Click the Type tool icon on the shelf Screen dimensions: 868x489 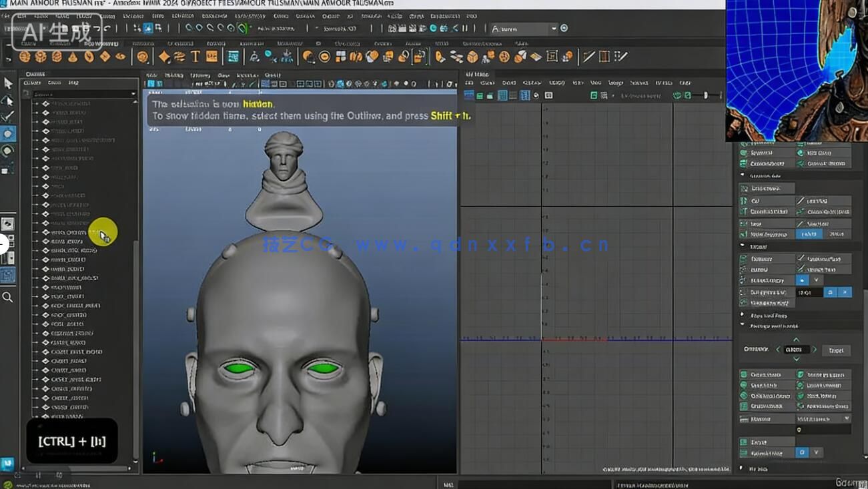(195, 57)
